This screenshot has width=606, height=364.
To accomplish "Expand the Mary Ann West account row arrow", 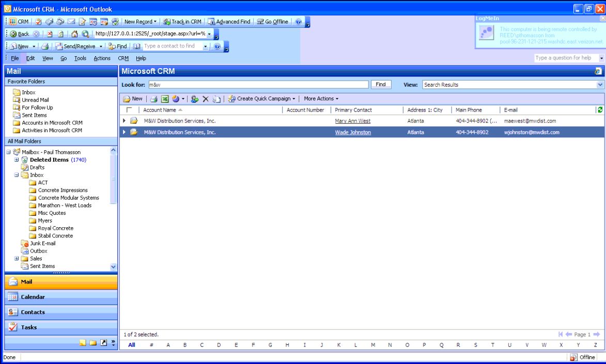I will pyautogui.click(x=124, y=121).
